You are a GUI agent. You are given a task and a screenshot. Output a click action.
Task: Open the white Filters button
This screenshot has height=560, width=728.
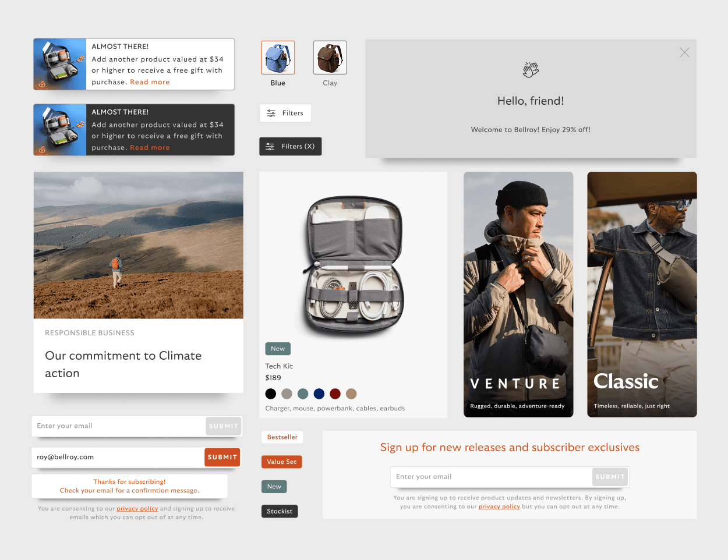285,113
